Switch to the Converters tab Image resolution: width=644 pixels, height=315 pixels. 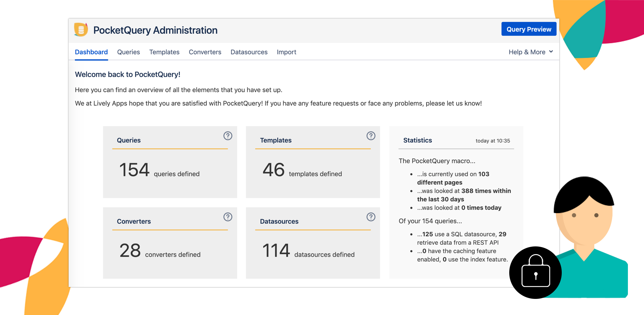205,52
